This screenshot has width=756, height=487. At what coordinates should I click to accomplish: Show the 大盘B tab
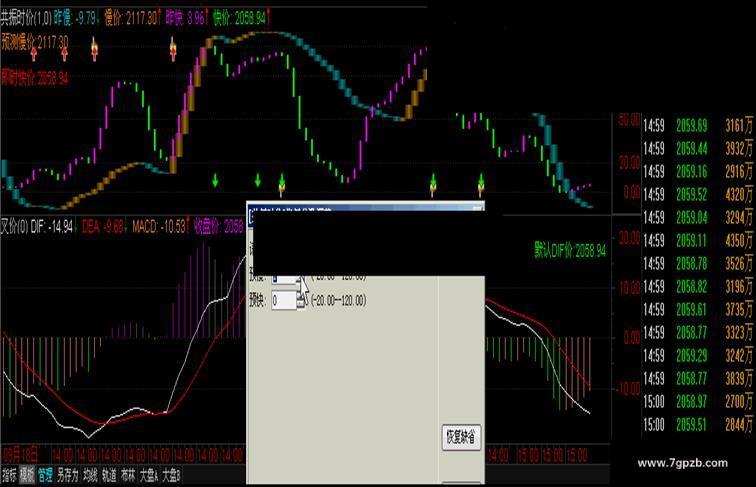[x=171, y=475]
